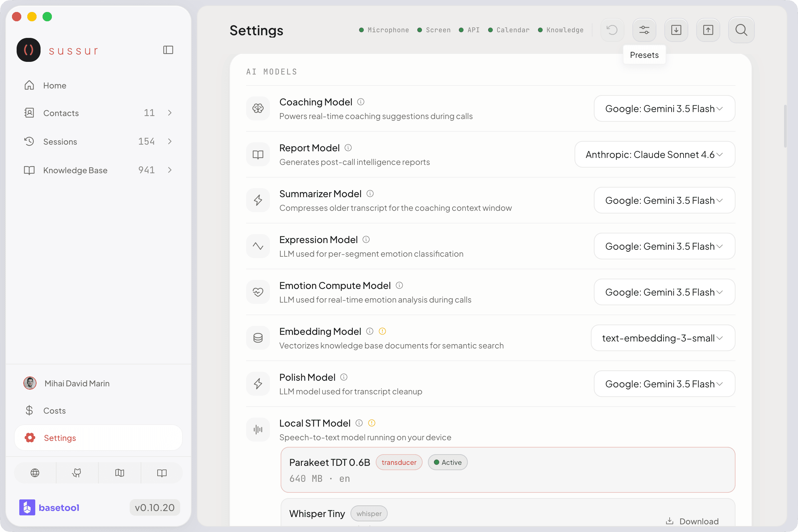The width and height of the screenshot is (798, 532).
Task: Open the Expression Model dropdown
Action: 664,246
